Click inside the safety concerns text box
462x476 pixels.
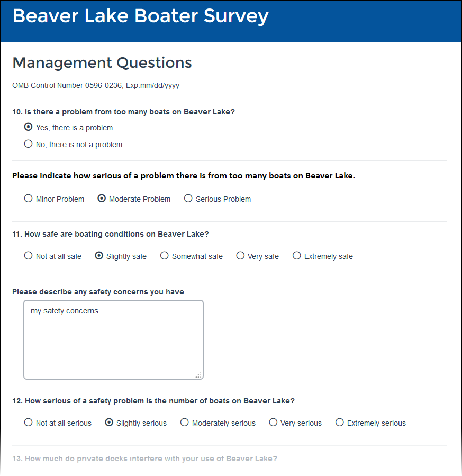113,339
